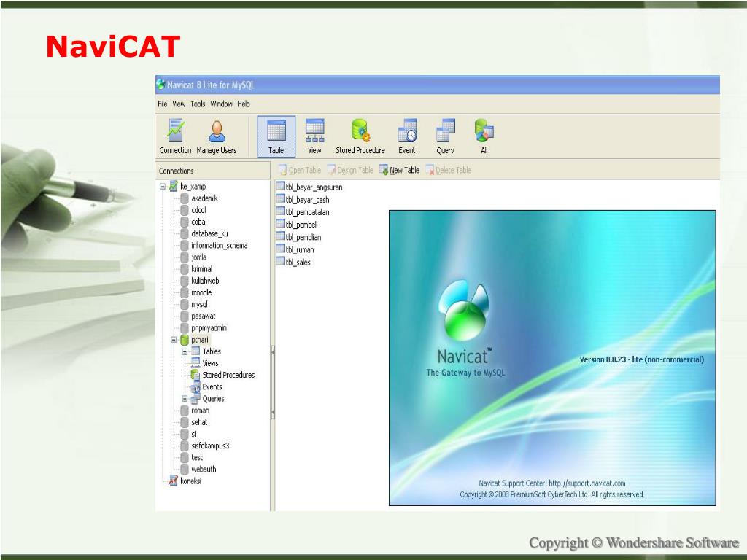Image resolution: width=747 pixels, height=560 pixels.
Task: Click the tbl_sales table icon
Action: coord(280,262)
